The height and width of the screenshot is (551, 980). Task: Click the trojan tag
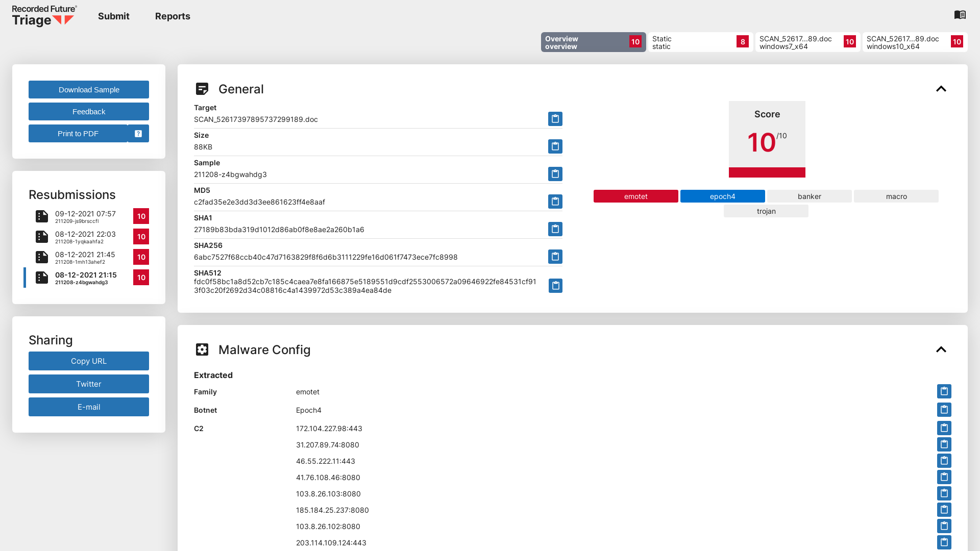[766, 211]
